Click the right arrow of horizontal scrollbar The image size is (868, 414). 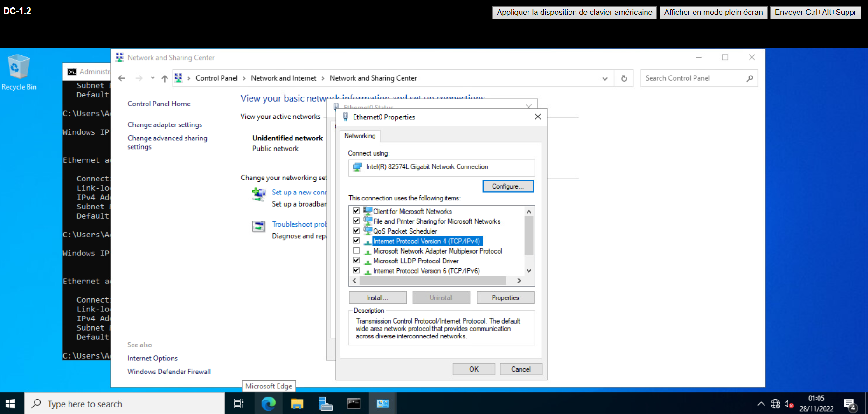(519, 281)
